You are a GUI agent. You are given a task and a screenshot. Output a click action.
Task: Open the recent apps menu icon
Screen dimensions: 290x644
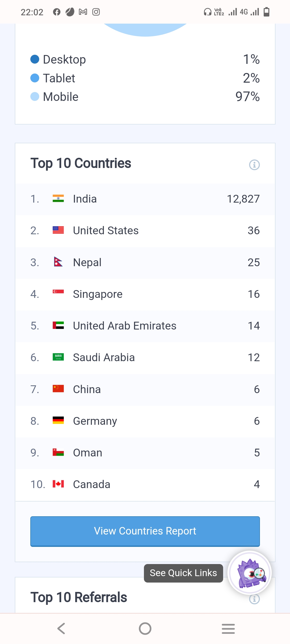click(228, 628)
